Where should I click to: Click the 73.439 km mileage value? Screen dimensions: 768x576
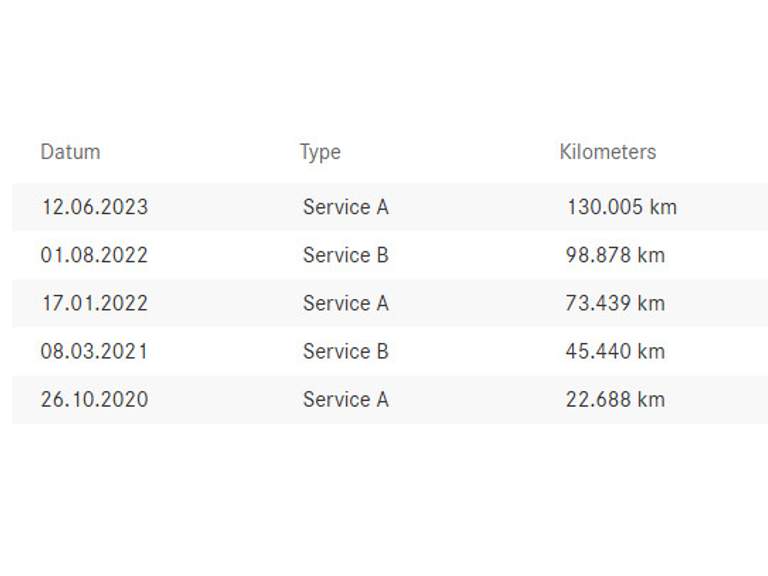click(x=615, y=303)
